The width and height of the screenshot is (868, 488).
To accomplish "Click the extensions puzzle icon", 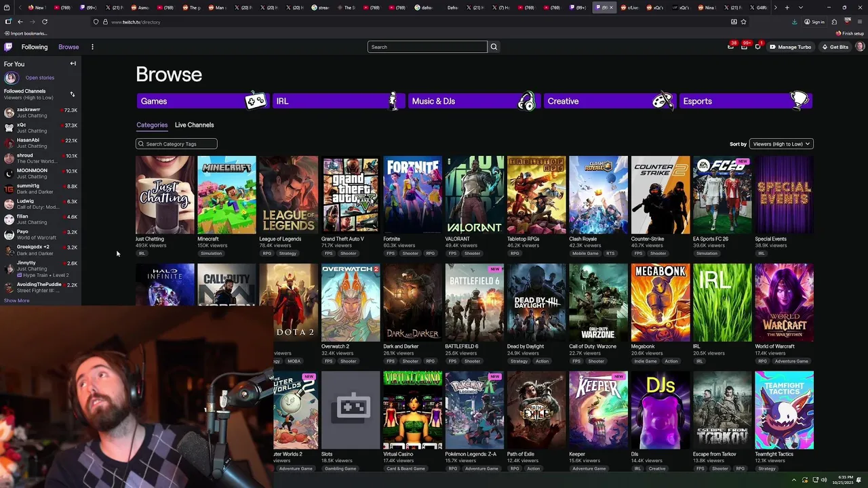I will 834,22.
